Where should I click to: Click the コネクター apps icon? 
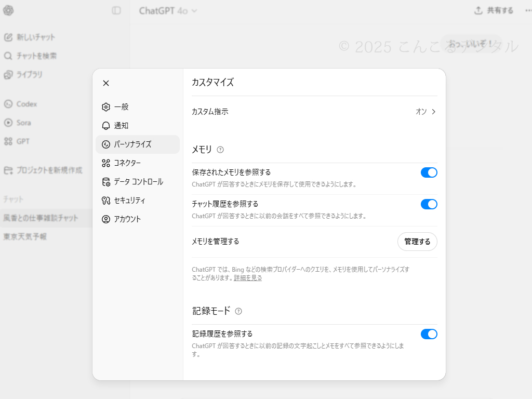106,163
